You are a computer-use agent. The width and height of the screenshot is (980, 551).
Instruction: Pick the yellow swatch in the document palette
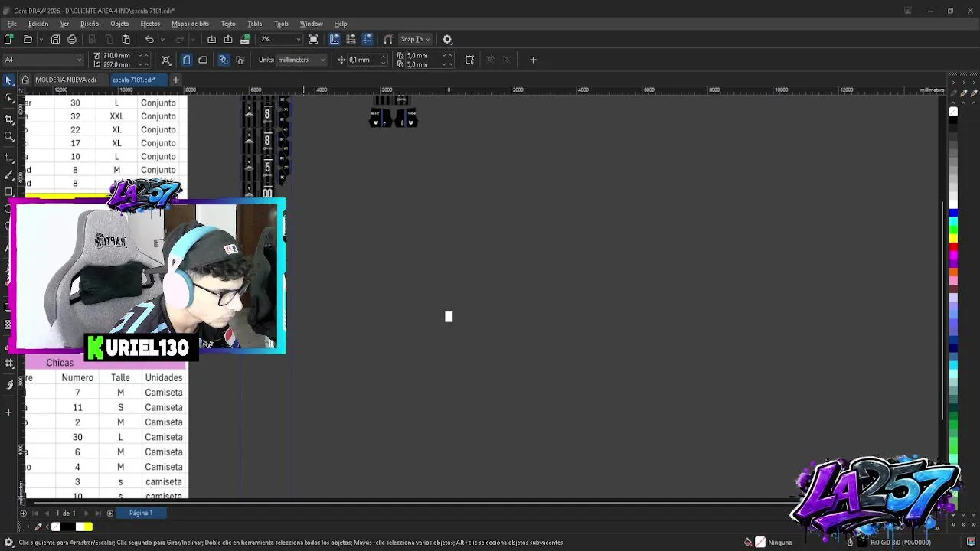88,527
